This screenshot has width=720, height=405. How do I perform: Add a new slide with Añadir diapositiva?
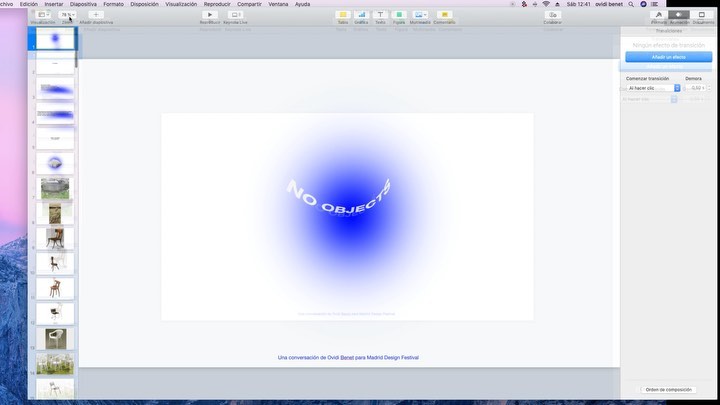click(x=96, y=15)
